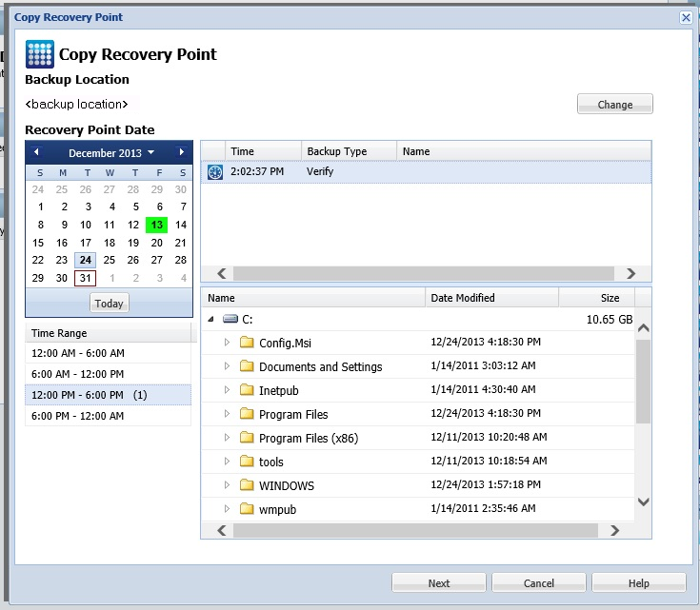Expand the Program Files folder

click(x=227, y=414)
